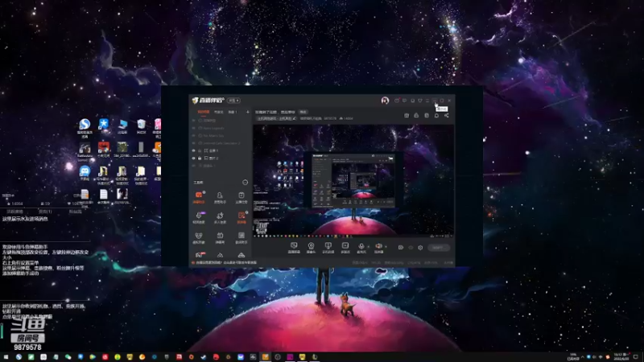Click the small gray button after the stream title
Viewport: 644px width, 362px height.
(x=303, y=112)
